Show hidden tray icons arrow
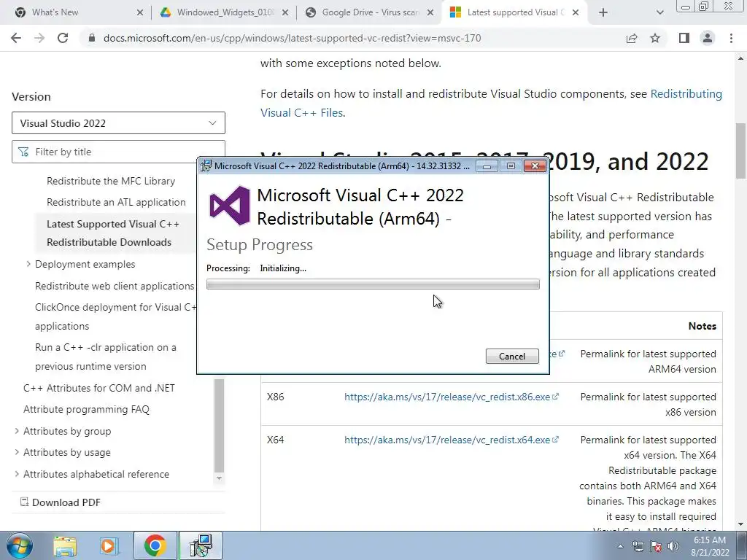The image size is (747, 560). point(620,546)
